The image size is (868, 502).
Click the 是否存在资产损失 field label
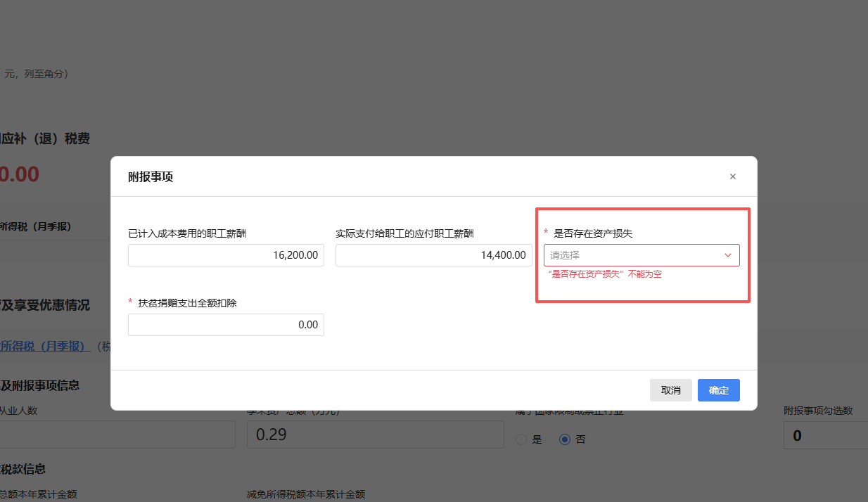(593, 233)
